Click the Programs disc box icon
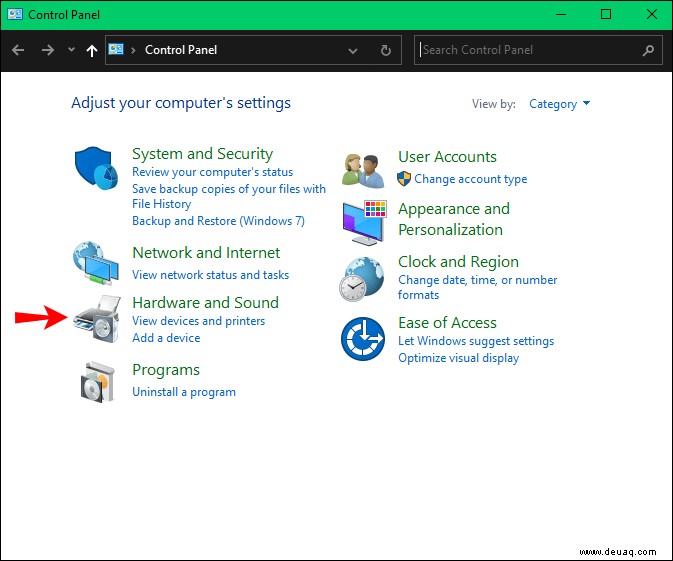 pyautogui.click(x=98, y=382)
